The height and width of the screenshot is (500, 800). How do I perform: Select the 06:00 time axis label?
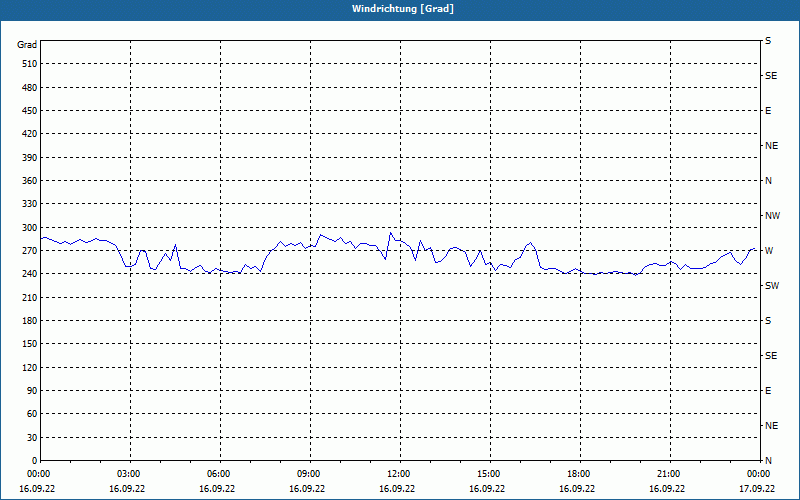click(220, 474)
